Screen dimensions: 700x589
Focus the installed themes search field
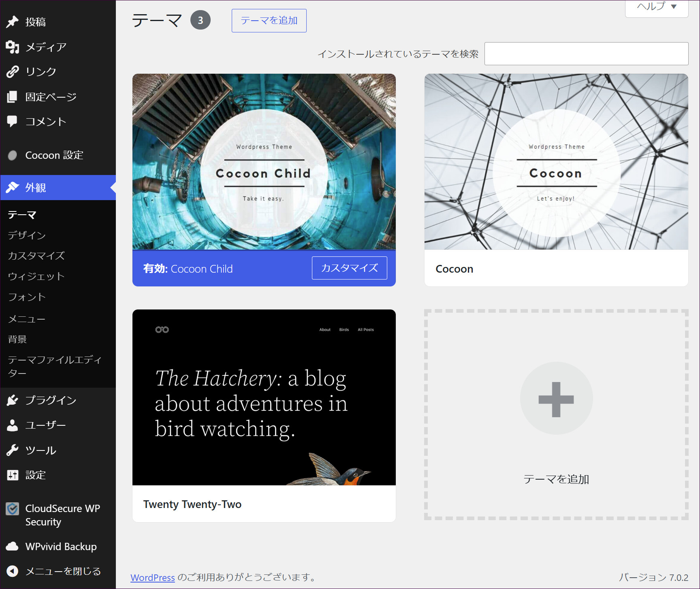586,54
